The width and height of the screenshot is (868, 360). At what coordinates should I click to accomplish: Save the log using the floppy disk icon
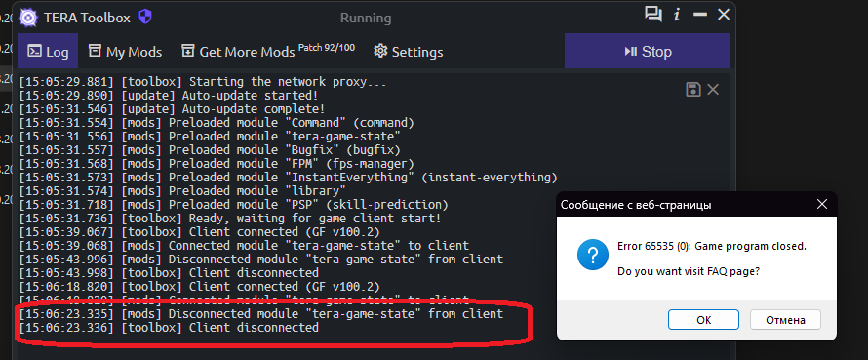coord(693,89)
